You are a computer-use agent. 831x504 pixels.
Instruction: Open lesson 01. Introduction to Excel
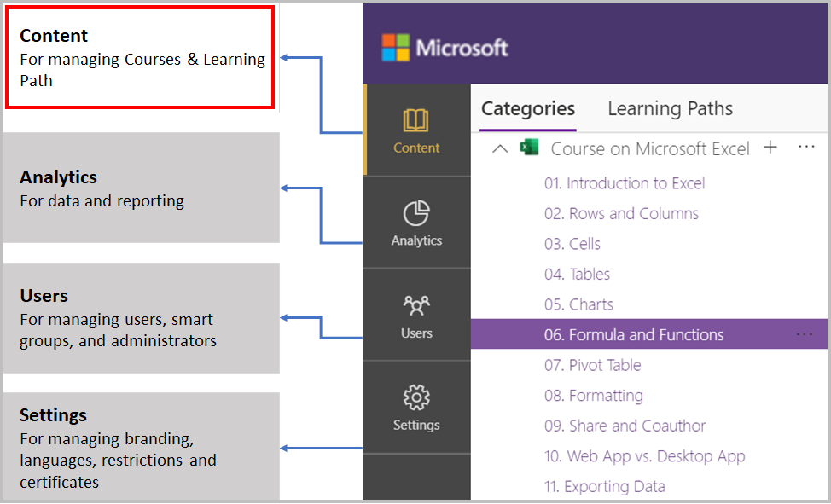pos(625,183)
